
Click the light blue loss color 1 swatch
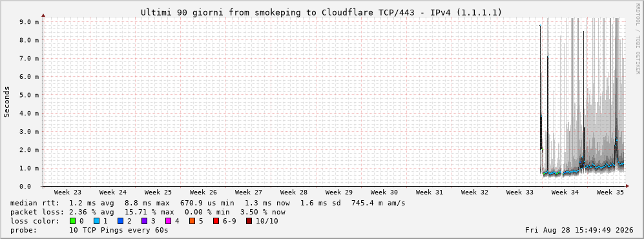point(96,221)
